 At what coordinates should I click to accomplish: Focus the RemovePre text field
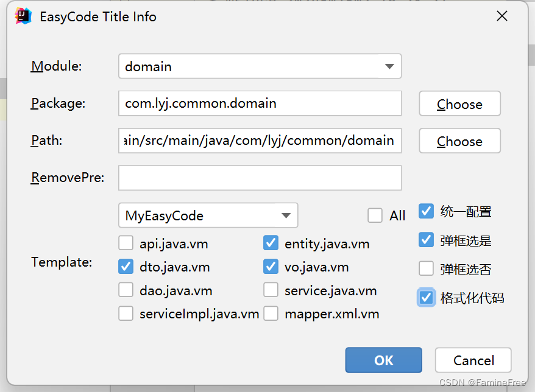click(260, 178)
